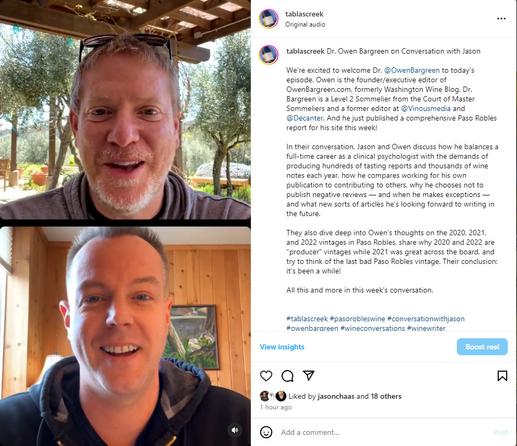517x446 pixels.
Task: Open the jasonchaas profile from the likes line
Action: point(336,396)
